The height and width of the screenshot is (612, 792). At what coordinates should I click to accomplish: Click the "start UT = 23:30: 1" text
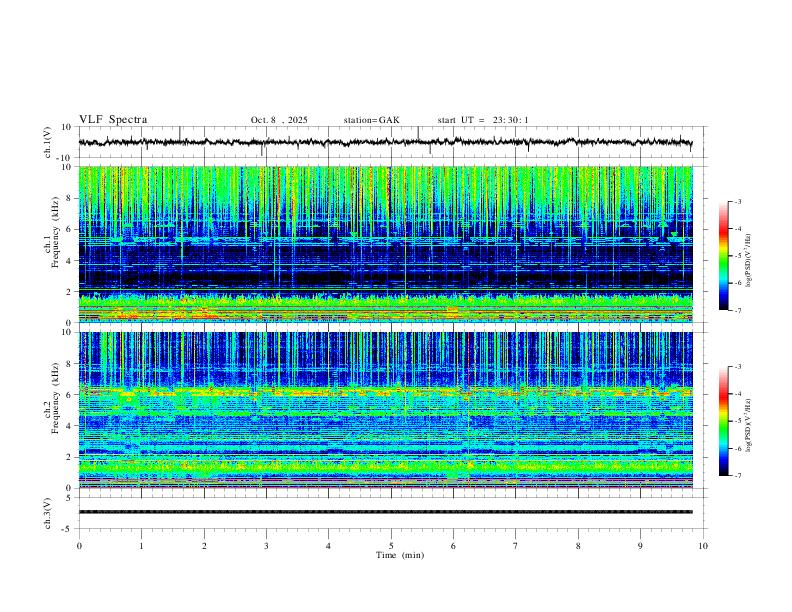483,120
